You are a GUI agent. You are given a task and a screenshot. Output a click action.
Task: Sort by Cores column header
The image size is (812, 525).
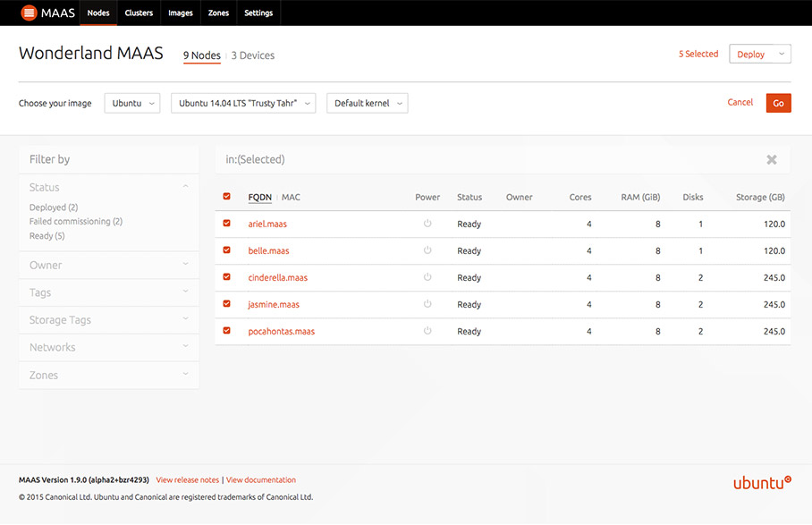(x=580, y=198)
